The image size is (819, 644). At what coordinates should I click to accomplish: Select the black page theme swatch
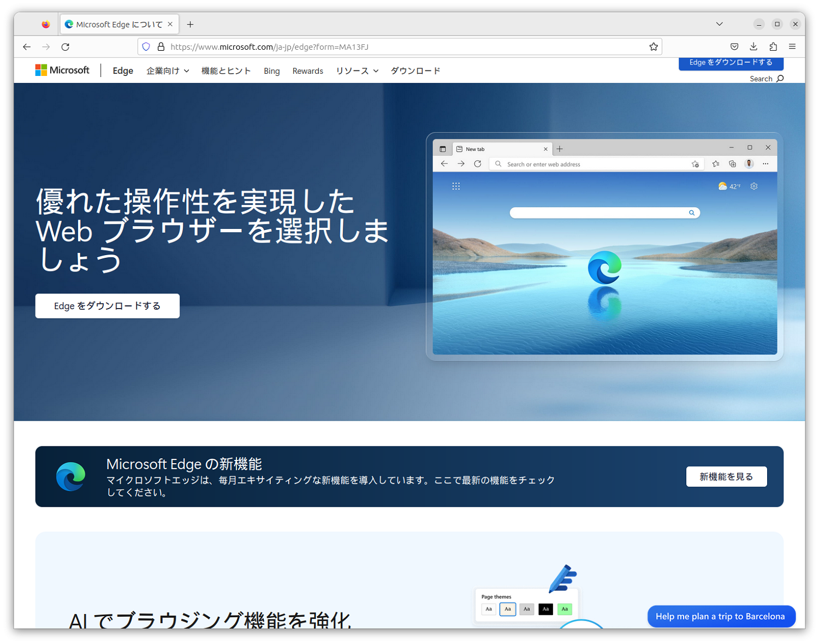pos(545,609)
